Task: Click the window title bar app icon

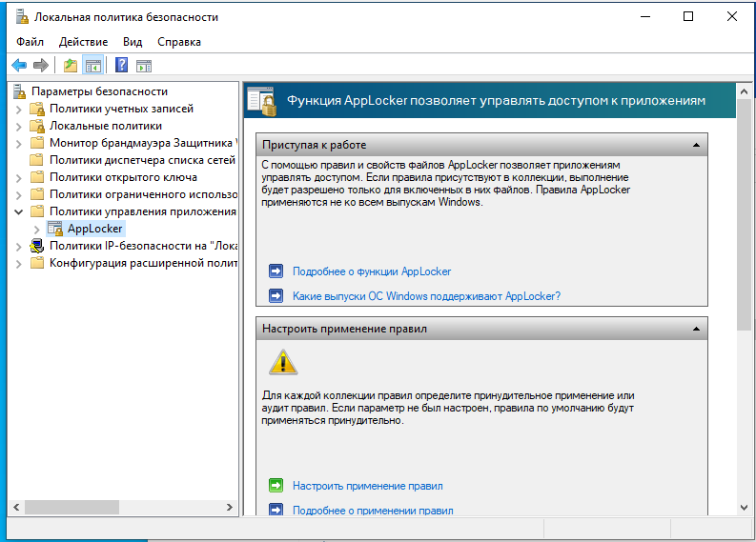Action: (22, 17)
